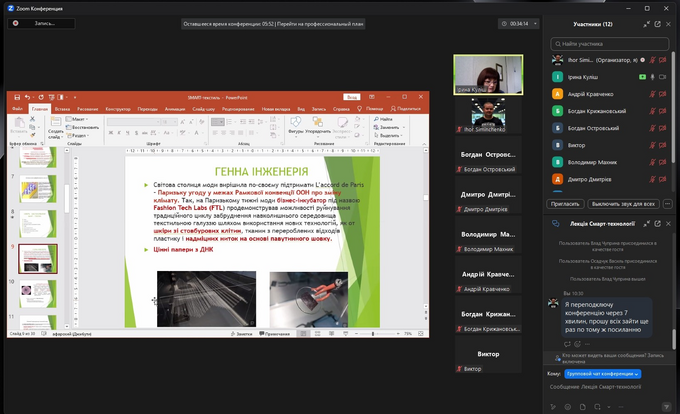Click the video-off camera icon next to Віктор
The height and width of the screenshot is (414, 680).
(664, 146)
